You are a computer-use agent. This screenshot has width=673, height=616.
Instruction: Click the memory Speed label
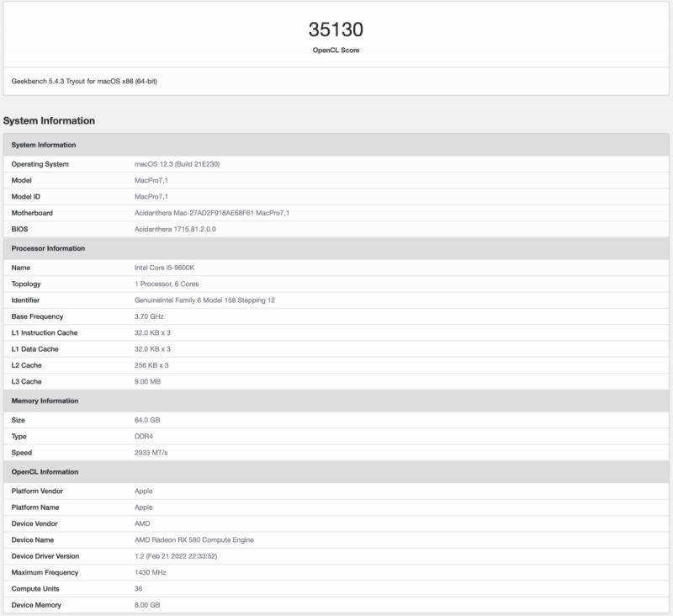22,453
